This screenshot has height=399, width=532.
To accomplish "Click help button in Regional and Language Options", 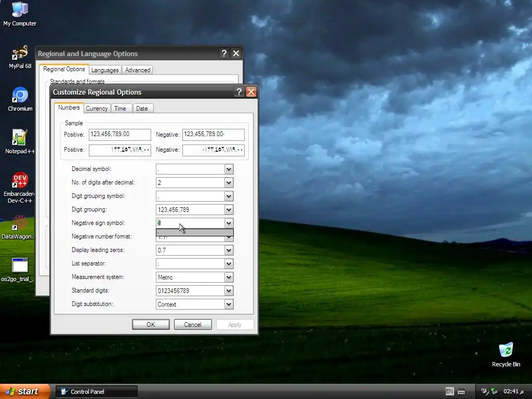I will [224, 54].
